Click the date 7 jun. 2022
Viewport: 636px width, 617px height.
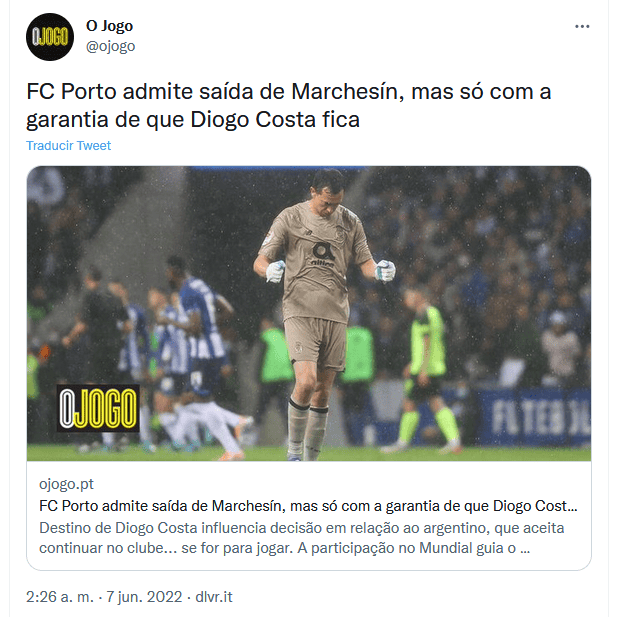(144, 597)
